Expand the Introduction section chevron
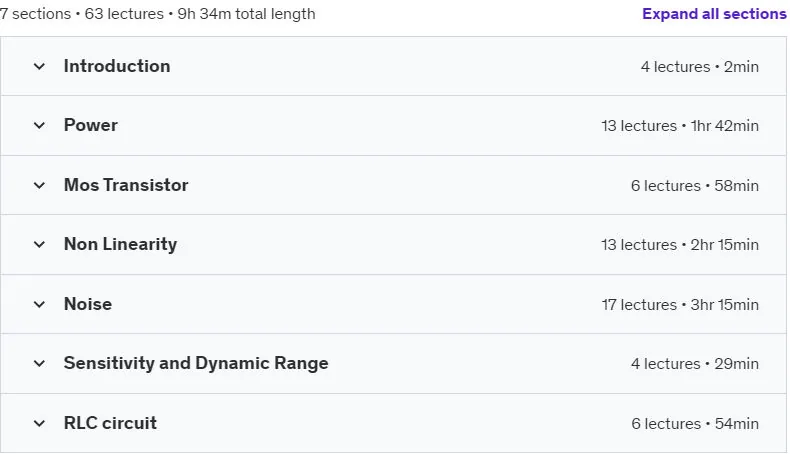Image resolution: width=790 pixels, height=454 pixels. (x=39, y=67)
